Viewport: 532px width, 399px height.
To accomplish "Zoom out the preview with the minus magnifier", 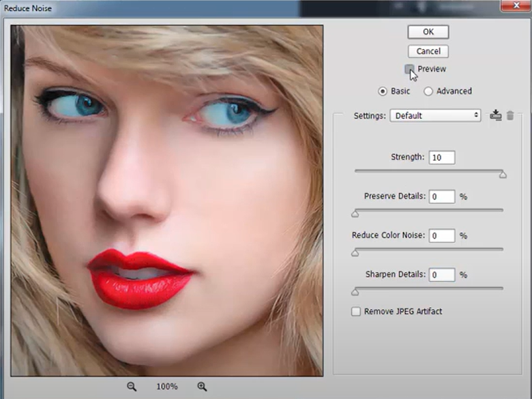I will [132, 387].
